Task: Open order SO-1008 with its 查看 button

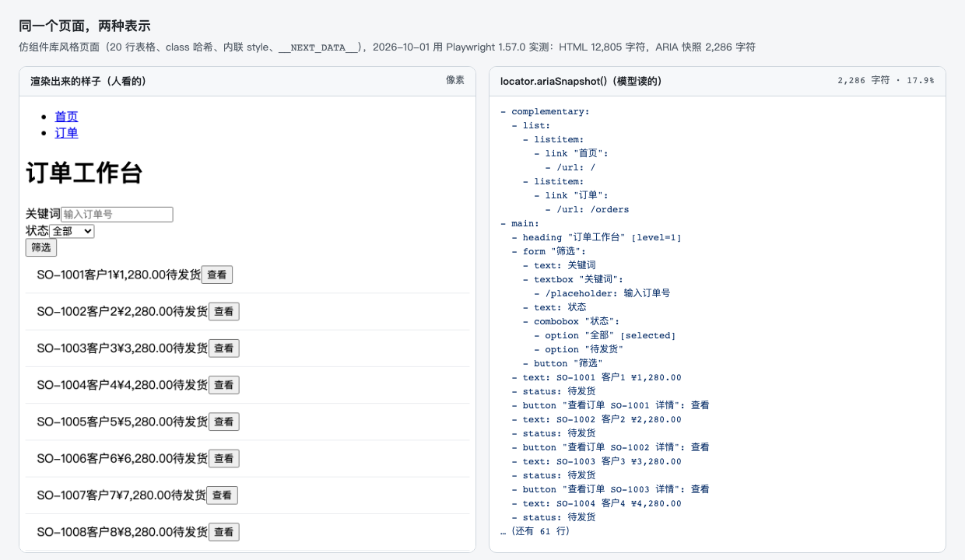Action: pyautogui.click(x=224, y=532)
